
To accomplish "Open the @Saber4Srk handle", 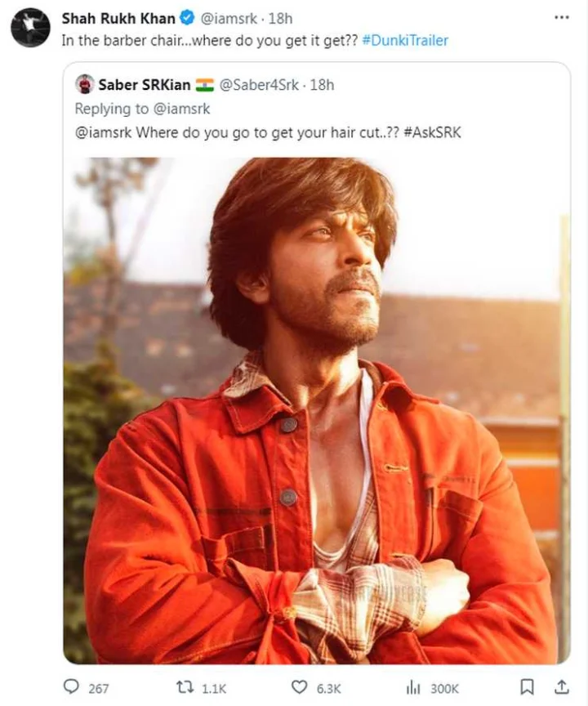I will point(259,85).
